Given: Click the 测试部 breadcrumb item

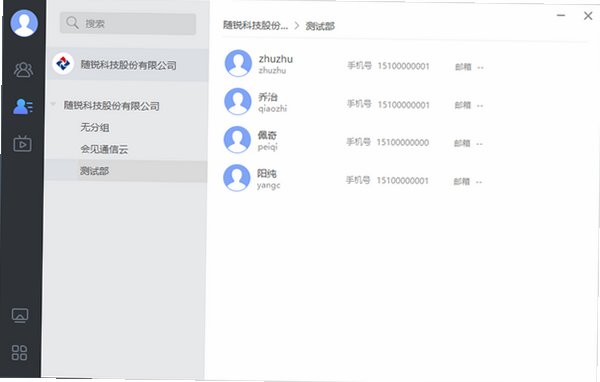Looking at the screenshot, I should click(x=320, y=26).
